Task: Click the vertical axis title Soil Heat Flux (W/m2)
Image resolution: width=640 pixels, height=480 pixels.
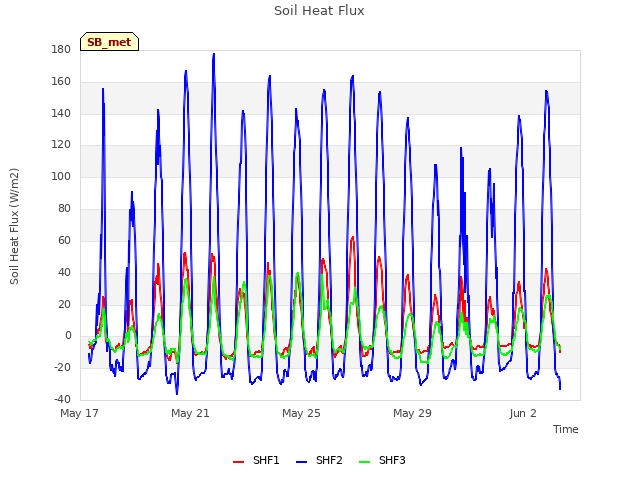Action: tap(14, 226)
